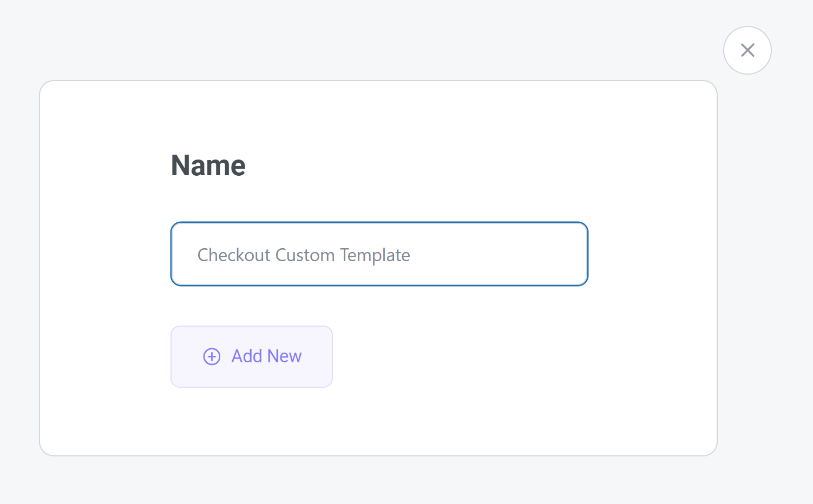Viewport: 813px width, 504px height.
Task: Dismiss the modal via the round close control
Action: (748, 50)
